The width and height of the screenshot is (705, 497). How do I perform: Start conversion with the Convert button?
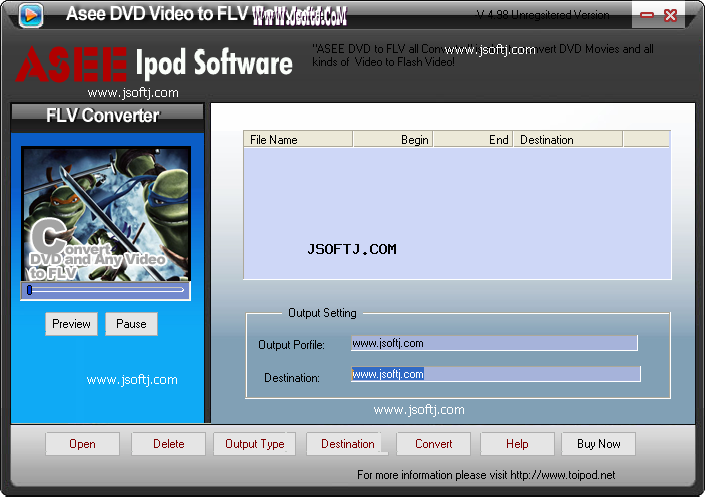pos(433,444)
